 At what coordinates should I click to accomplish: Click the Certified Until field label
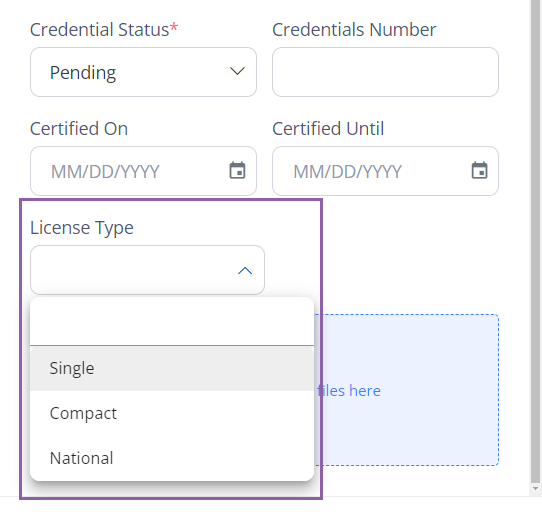click(x=328, y=129)
